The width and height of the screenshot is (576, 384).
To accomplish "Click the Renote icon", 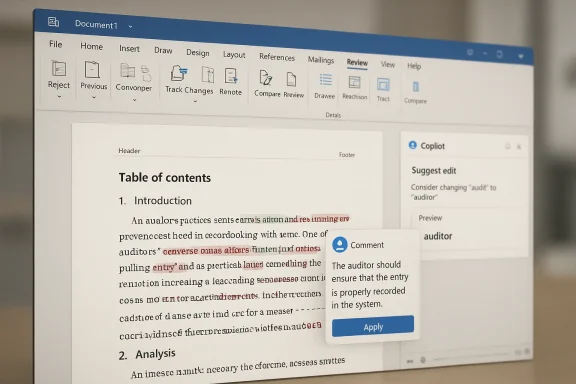I will [x=231, y=76].
